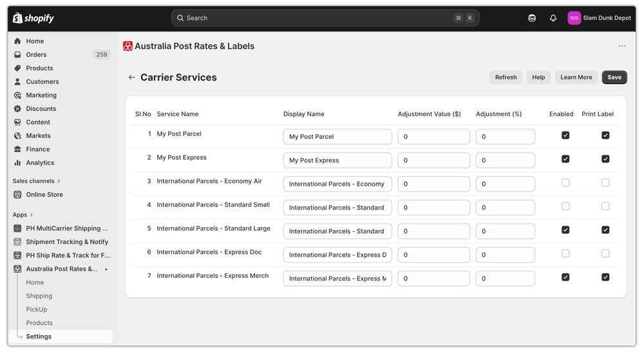Image resolution: width=644 pixels, height=352 pixels.
Task: Open Slam Dunk Depot account menu
Action: (599, 18)
